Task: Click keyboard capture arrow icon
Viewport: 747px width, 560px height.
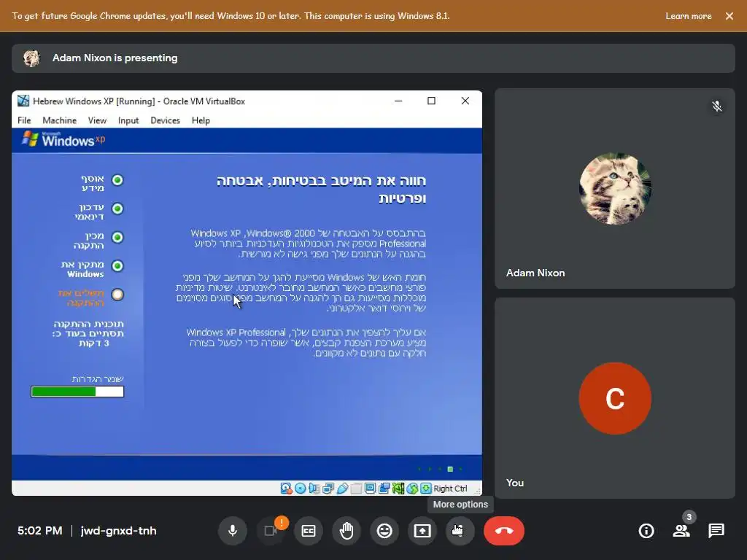Action: [x=426, y=488]
